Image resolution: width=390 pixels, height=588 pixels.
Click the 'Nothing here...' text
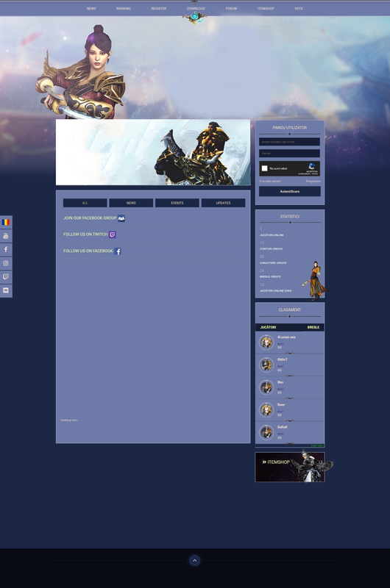click(70, 420)
